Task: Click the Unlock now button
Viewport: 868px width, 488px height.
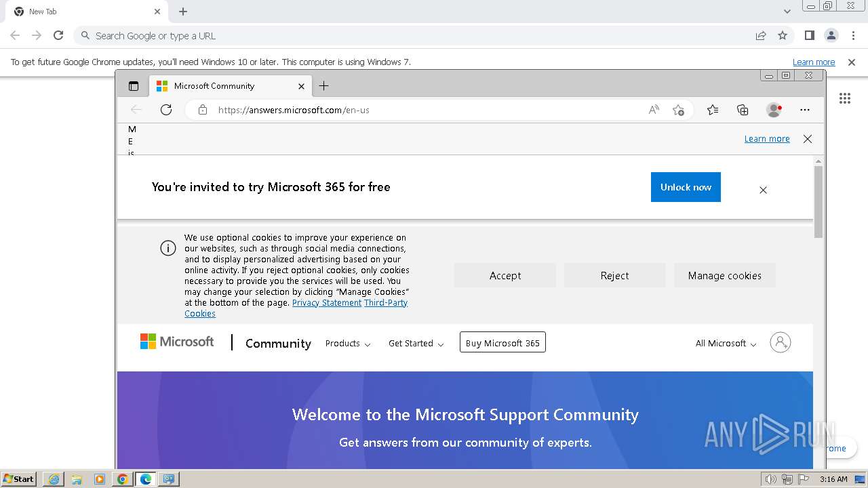Action: (686, 187)
